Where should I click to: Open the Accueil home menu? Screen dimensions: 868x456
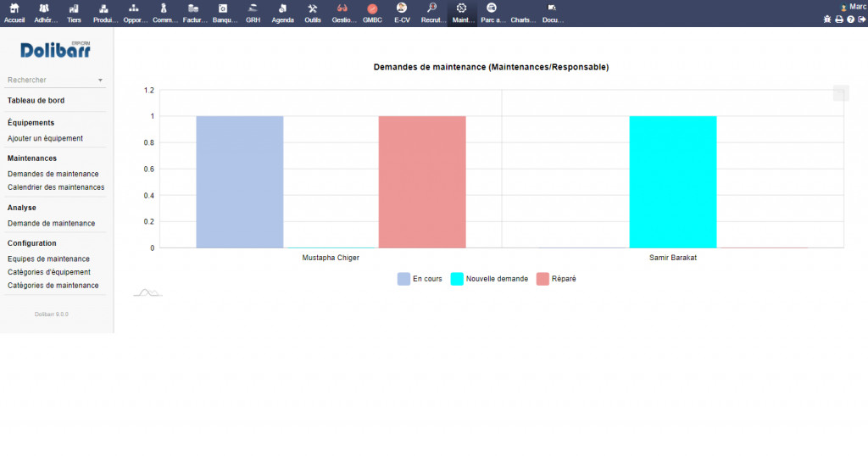pyautogui.click(x=14, y=14)
